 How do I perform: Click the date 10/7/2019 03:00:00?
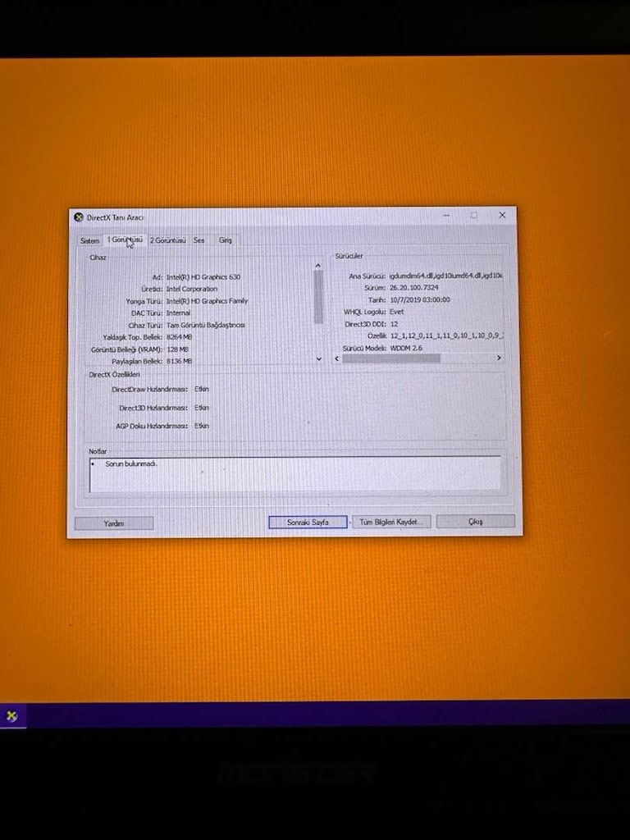[420, 300]
